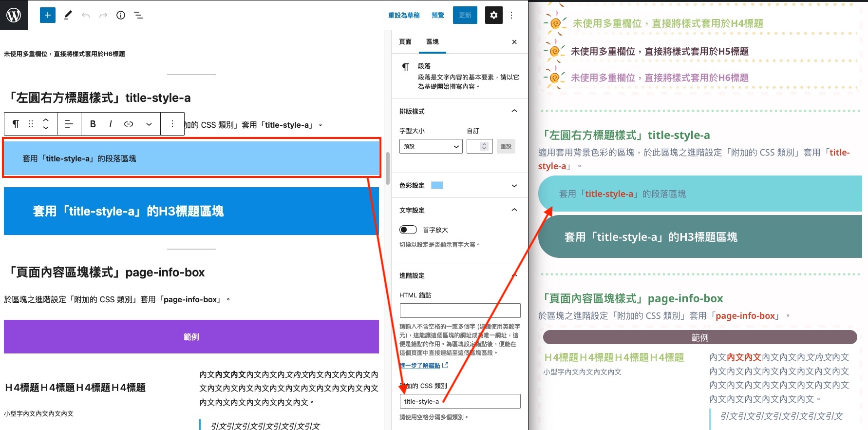Viewport: 868px width, 430px height.
Task: Open the 進一步了解錨點 link
Action: [423, 365]
